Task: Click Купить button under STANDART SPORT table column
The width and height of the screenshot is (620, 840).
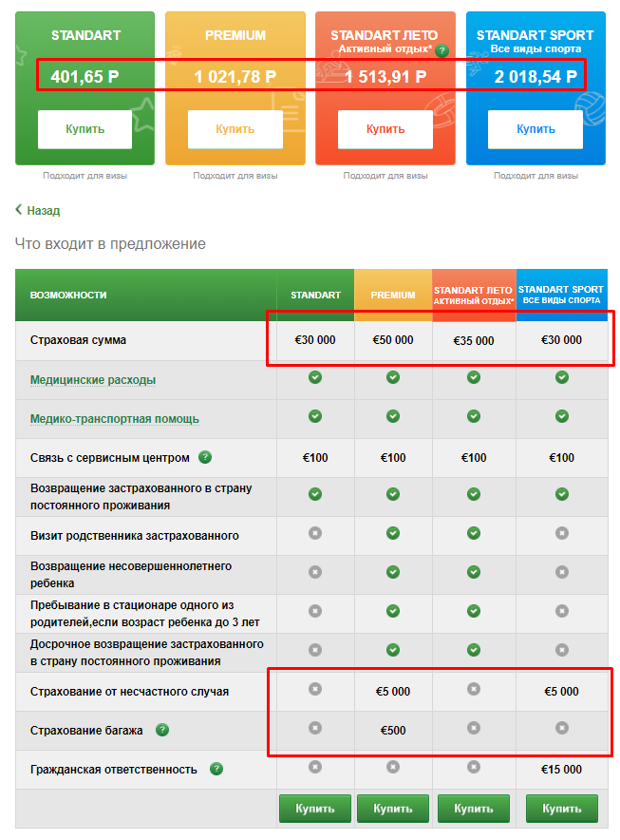Action: (562, 809)
